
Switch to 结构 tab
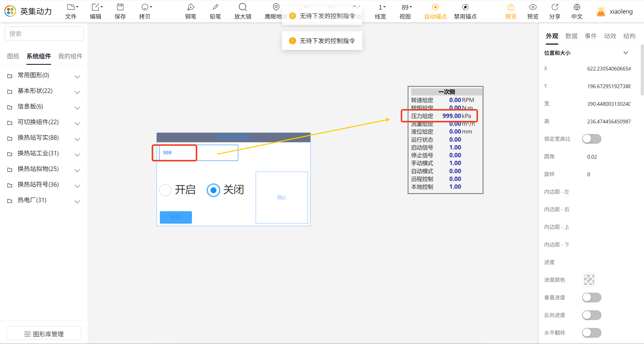[x=629, y=36]
